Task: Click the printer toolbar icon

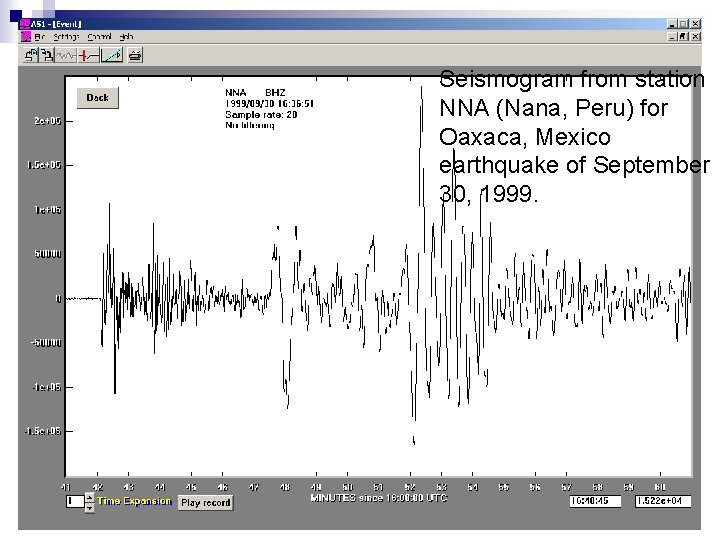Action: (x=135, y=56)
